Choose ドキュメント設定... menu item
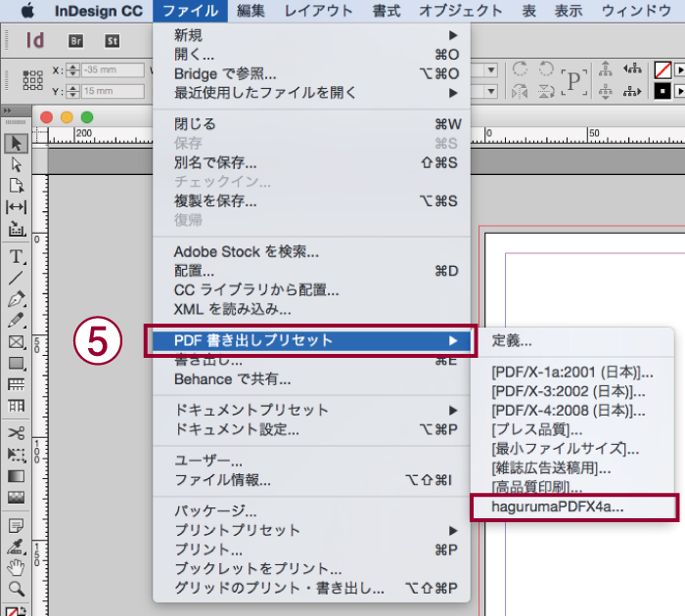685x616 pixels. [x=311, y=429]
